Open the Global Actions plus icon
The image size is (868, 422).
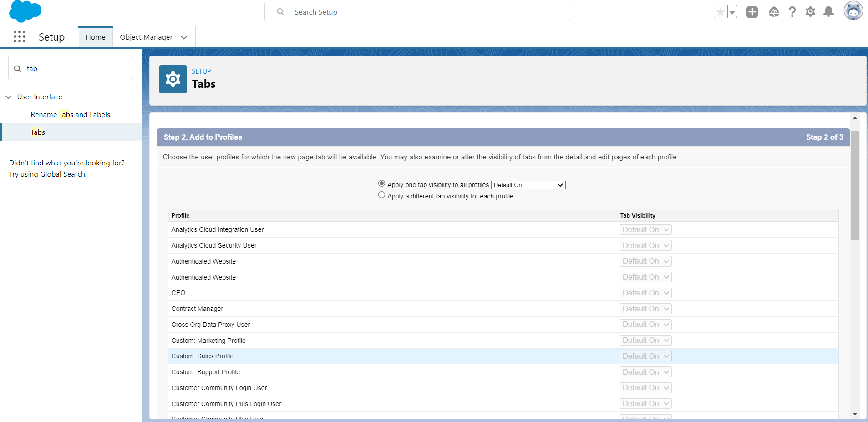point(752,12)
